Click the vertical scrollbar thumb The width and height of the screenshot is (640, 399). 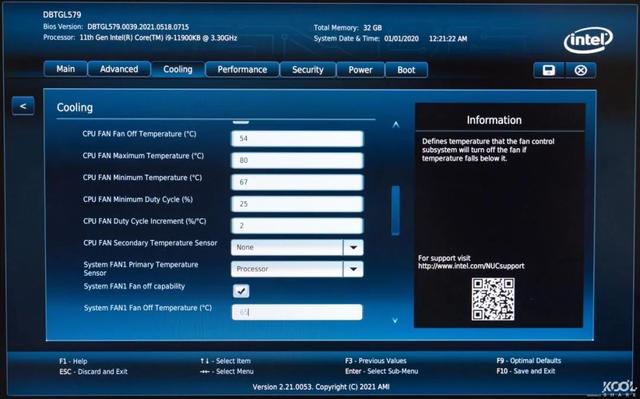pyautogui.click(x=395, y=210)
